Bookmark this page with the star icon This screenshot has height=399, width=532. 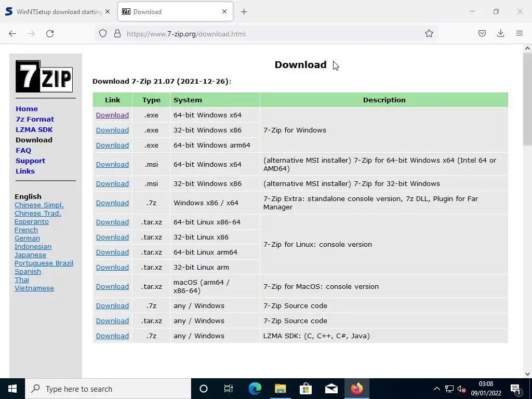(429, 34)
